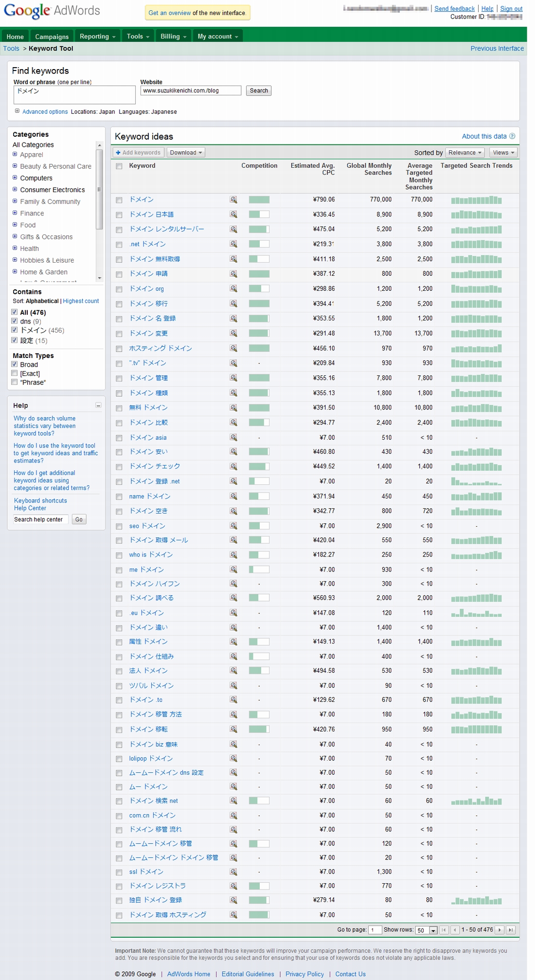Disable the Broad match type
Image resolution: width=535 pixels, height=980 pixels.
click(15, 364)
